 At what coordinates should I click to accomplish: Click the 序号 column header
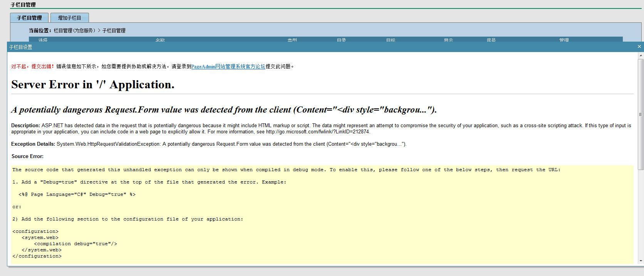coord(491,40)
